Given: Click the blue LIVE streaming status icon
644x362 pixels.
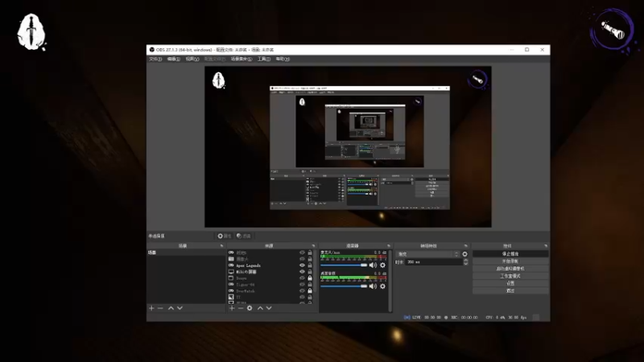Looking at the screenshot, I should [407, 317].
